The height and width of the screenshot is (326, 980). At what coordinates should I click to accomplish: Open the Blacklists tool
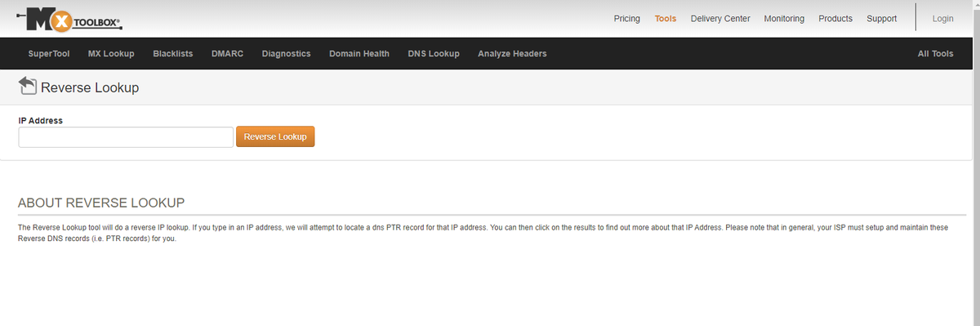click(173, 54)
